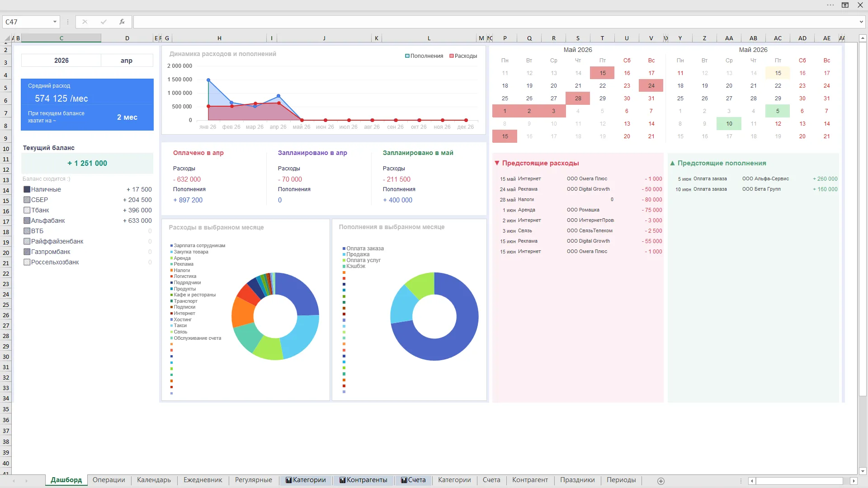The width and height of the screenshot is (868, 488).
Task: Toggle the ВТБ account checkbox
Action: tap(27, 231)
